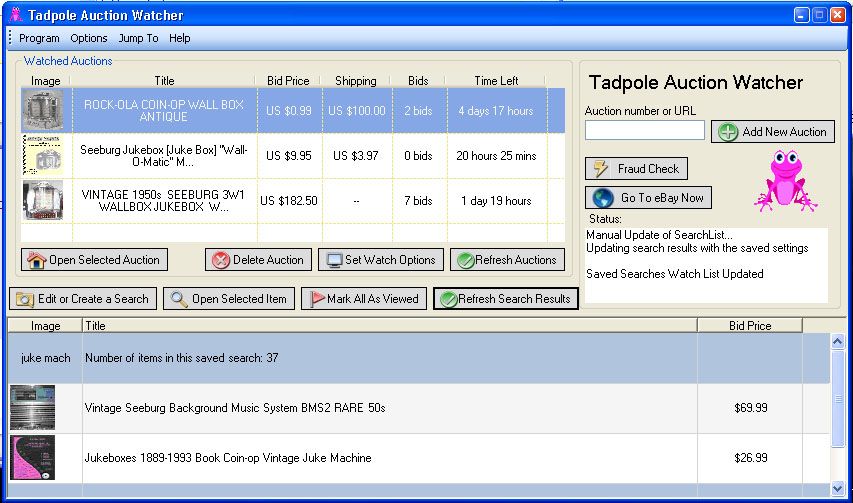
Task: Click the "4 days 17 hours" time cell
Action: pyautogui.click(x=496, y=110)
